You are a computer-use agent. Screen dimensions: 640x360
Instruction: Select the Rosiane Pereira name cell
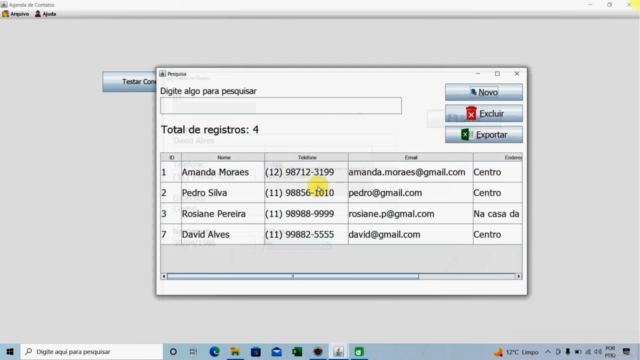pyautogui.click(x=223, y=213)
